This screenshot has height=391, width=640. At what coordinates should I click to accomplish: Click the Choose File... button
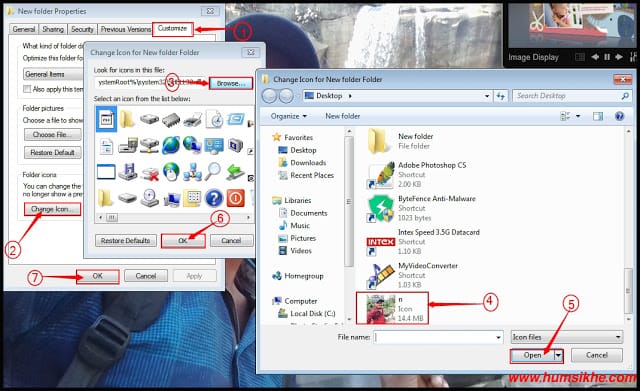[x=52, y=135]
